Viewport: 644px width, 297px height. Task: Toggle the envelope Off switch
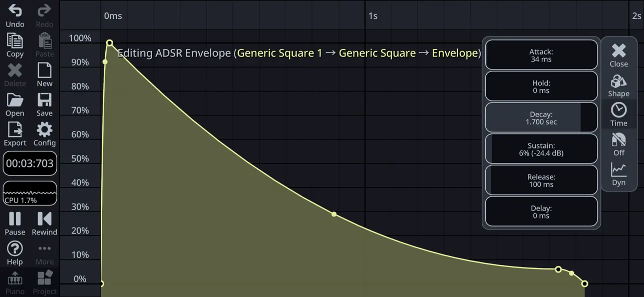point(619,144)
